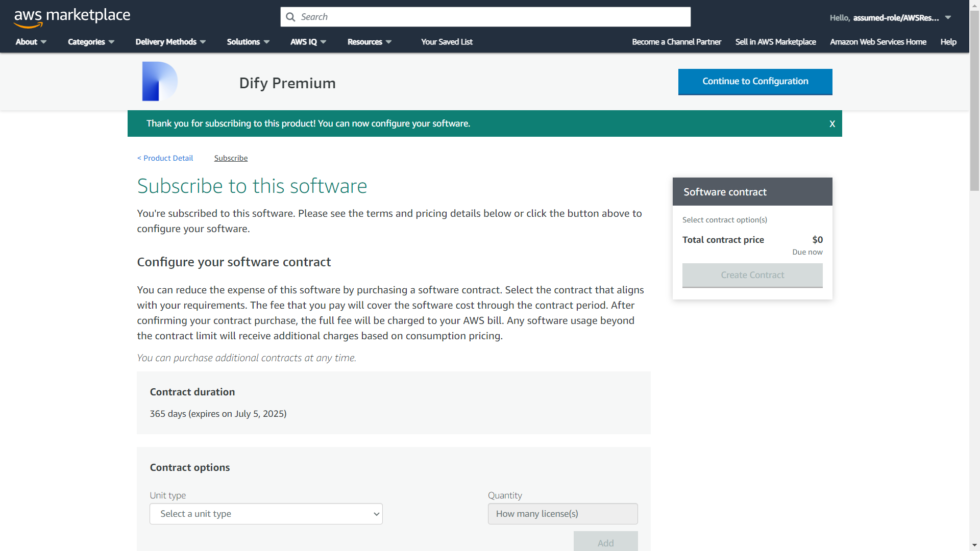980x551 pixels.
Task: Go back to Product Detail
Action: pos(165,158)
